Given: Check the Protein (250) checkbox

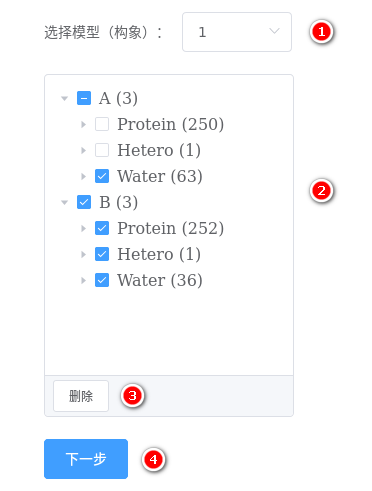Looking at the screenshot, I should [x=102, y=124].
